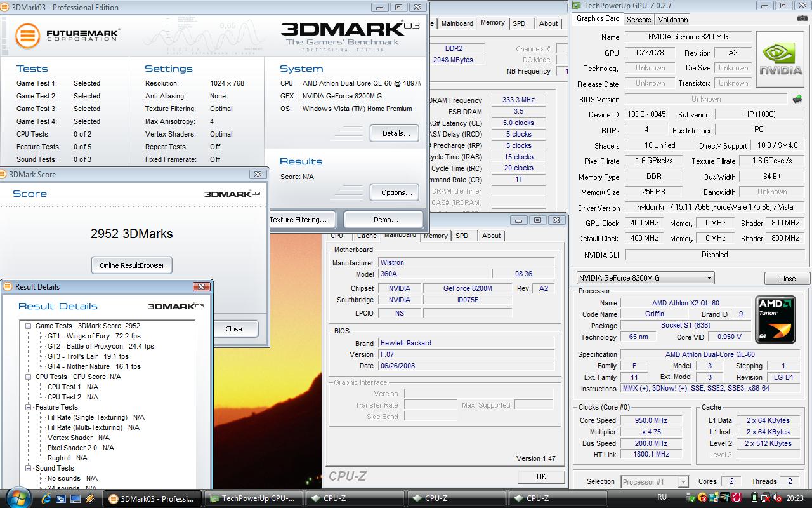Click the taskbar clock showing 20:23

(795, 498)
